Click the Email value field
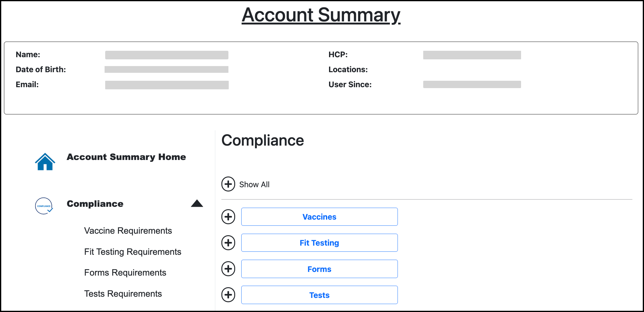644x312 pixels. pyautogui.click(x=167, y=85)
